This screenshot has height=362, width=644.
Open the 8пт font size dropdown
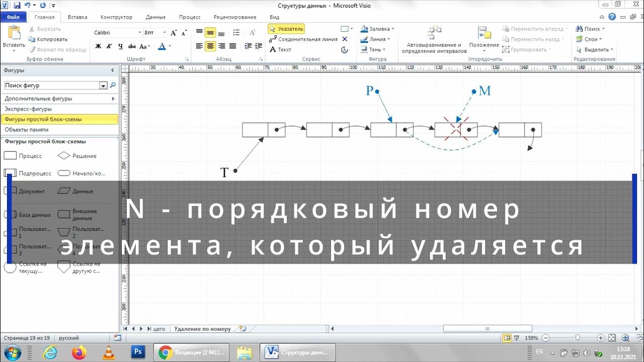tap(164, 33)
